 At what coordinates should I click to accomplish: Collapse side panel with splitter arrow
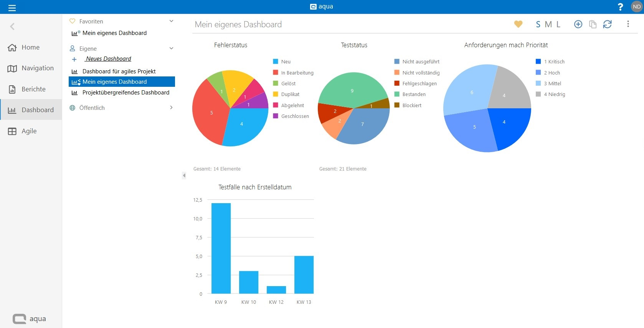184,176
